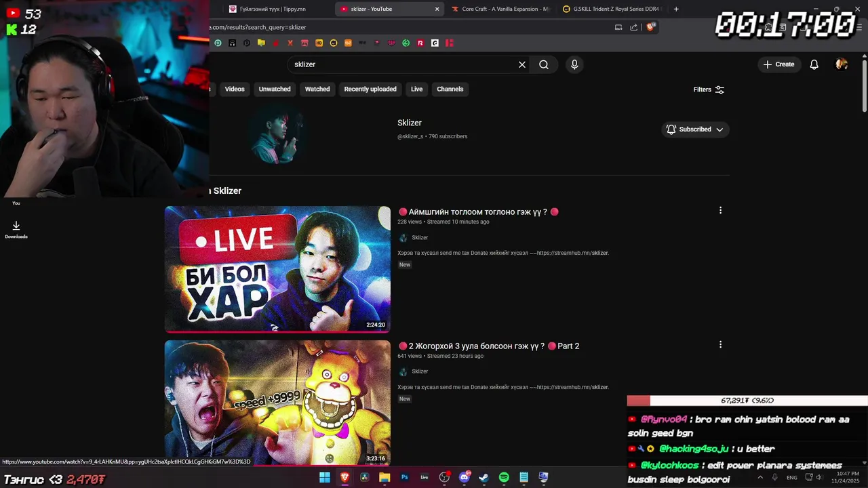This screenshot has height=488, width=868.
Task: Open Windows Start menu
Action: 325,477
